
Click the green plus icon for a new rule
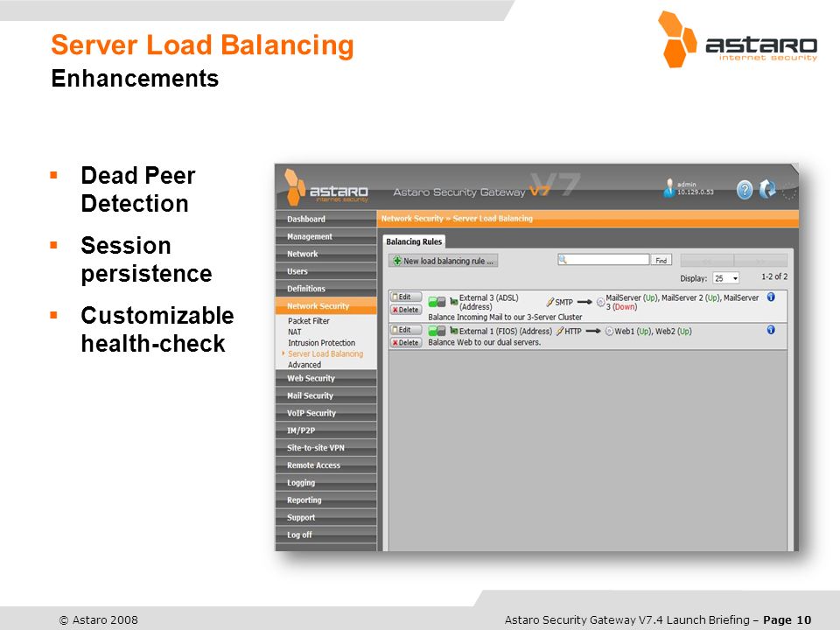coord(397,261)
